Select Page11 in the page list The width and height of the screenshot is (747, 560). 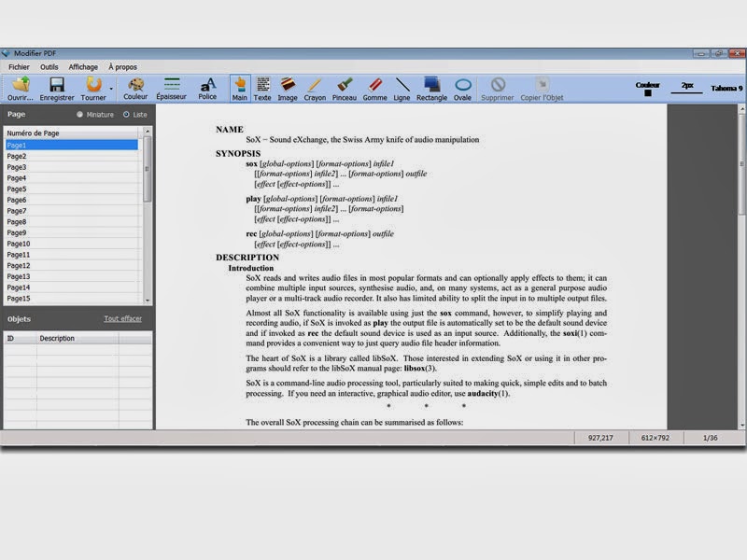tap(72, 255)
